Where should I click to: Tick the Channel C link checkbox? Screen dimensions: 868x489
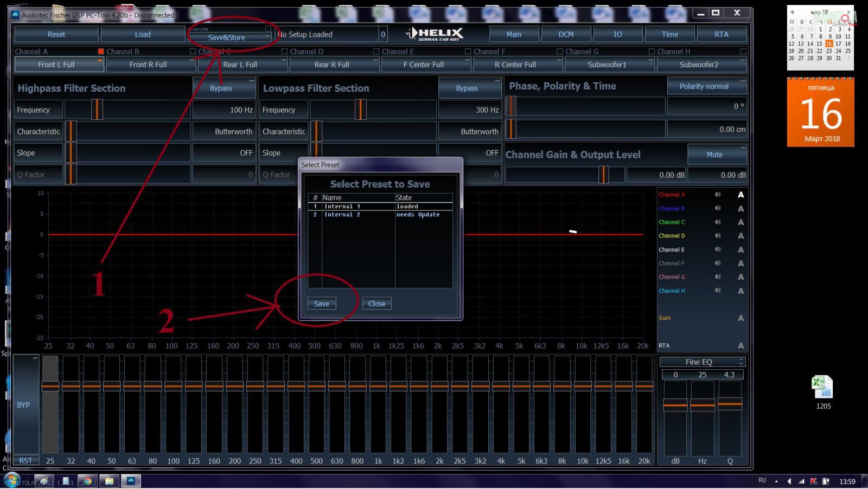(x=284, y=52)
